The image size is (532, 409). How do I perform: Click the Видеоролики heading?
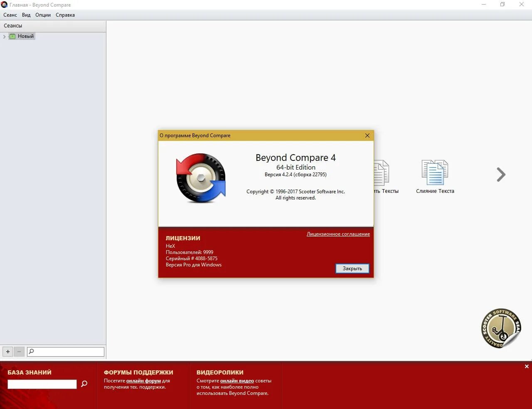220,372
